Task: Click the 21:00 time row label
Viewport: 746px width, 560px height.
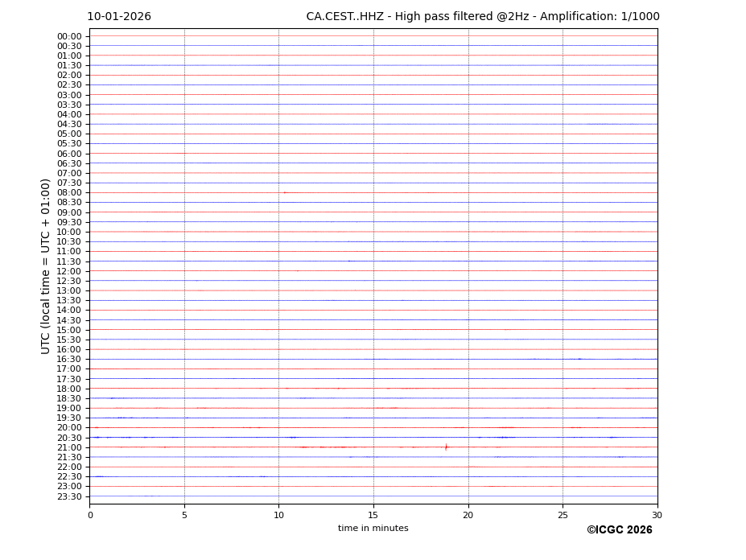Action: click(69, 447)
